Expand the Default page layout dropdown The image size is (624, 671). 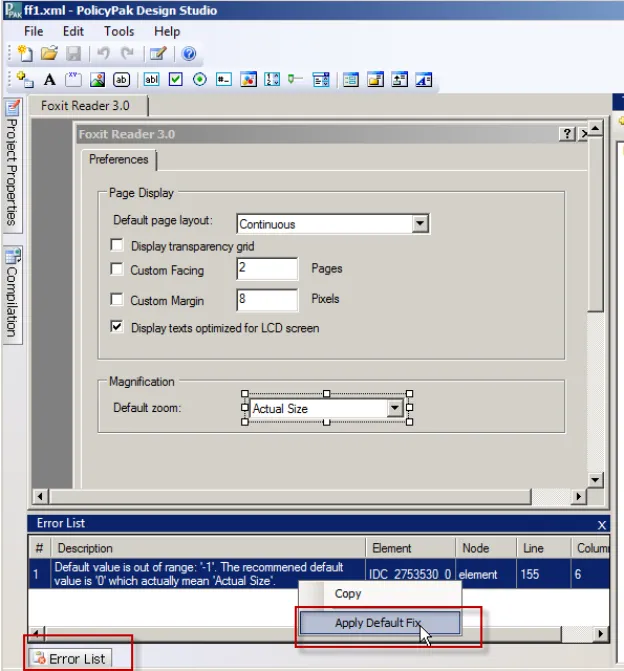tap(420, 223)
